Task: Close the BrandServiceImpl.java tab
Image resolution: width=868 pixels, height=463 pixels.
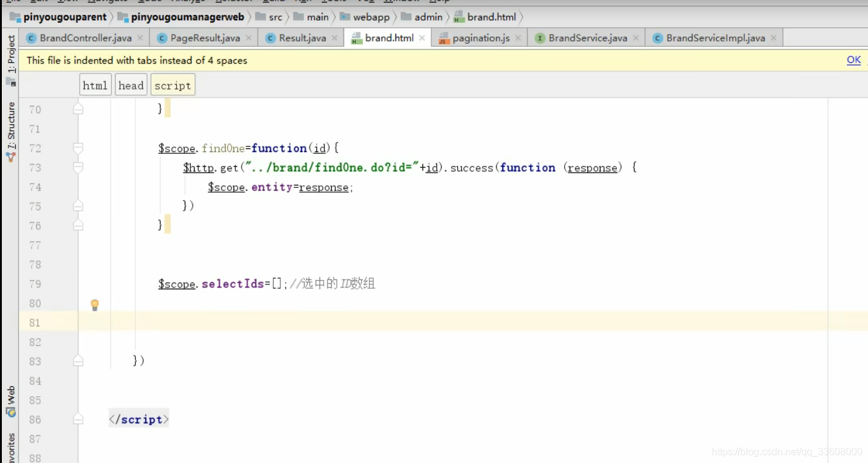Action: click(x=773, y=38)
